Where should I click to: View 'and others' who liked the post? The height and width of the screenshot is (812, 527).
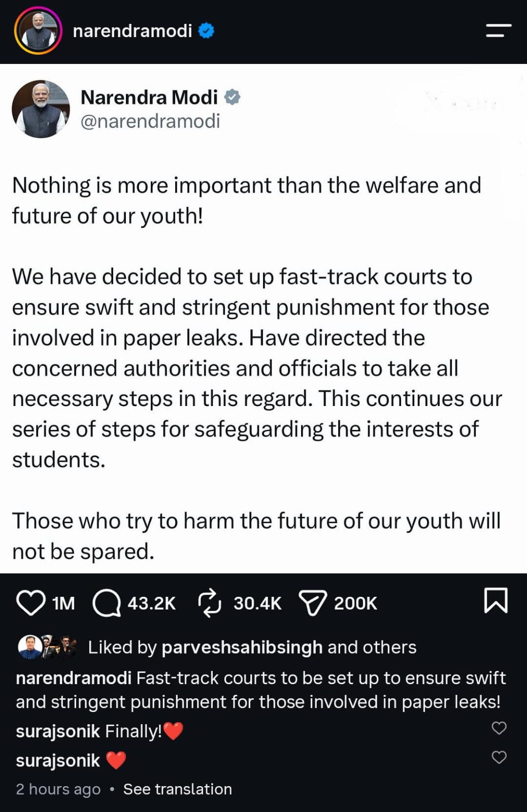coord(372,647)
